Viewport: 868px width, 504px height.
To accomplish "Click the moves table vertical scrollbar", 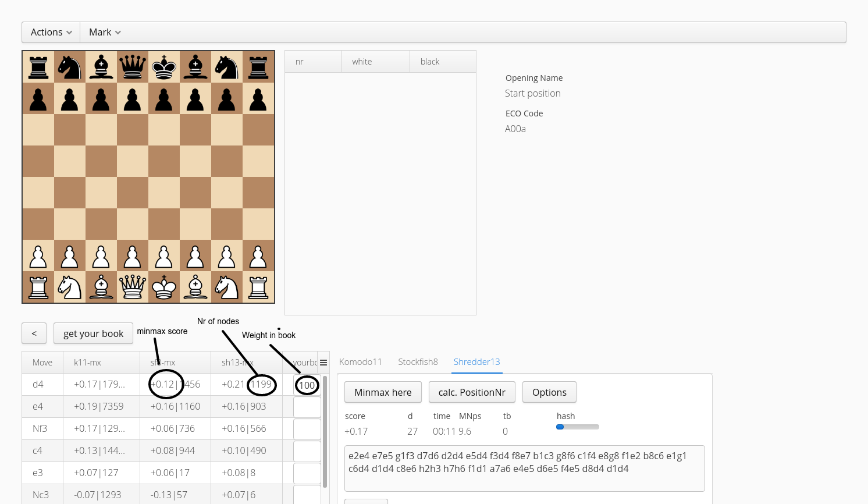I will click(x=325, y=432).
